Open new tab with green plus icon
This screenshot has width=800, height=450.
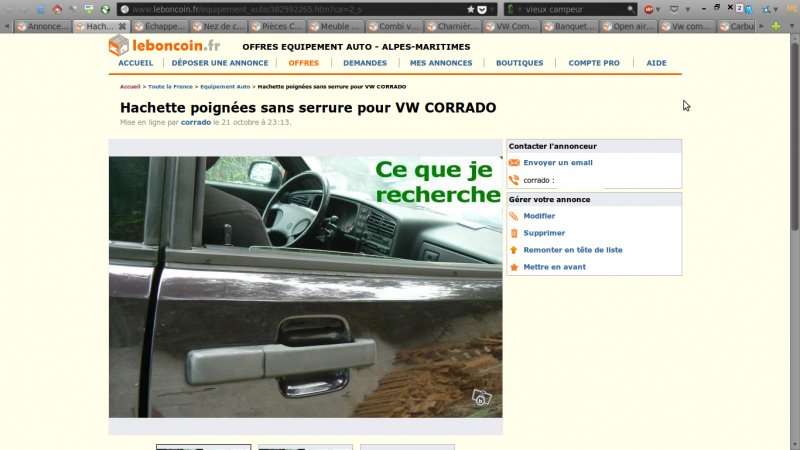click(776, 26)
